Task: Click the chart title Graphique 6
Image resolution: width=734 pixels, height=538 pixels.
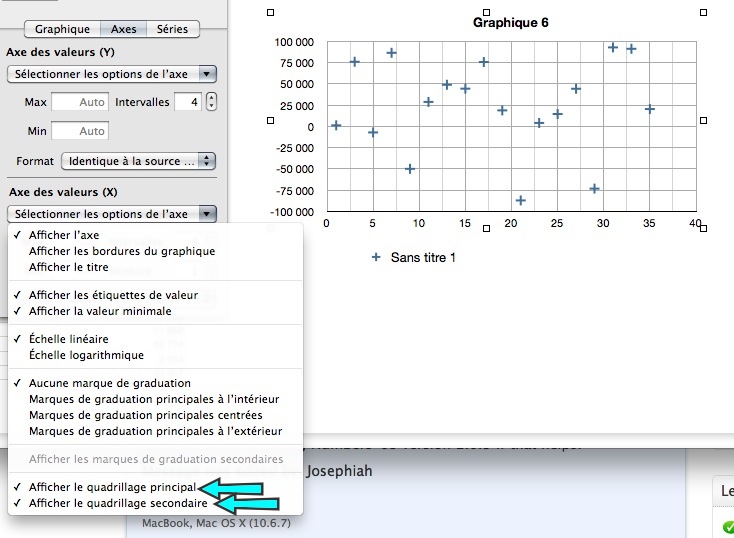Action: pos(511,22)
